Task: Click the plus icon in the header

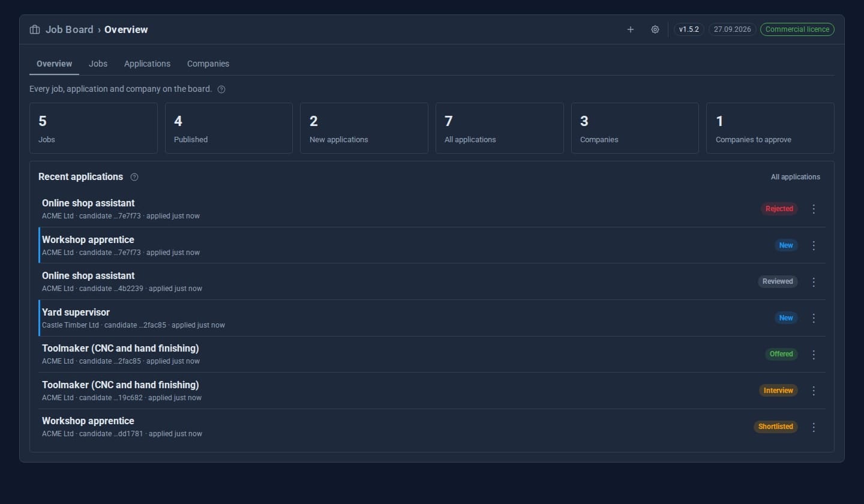Action: click(631, 29)
